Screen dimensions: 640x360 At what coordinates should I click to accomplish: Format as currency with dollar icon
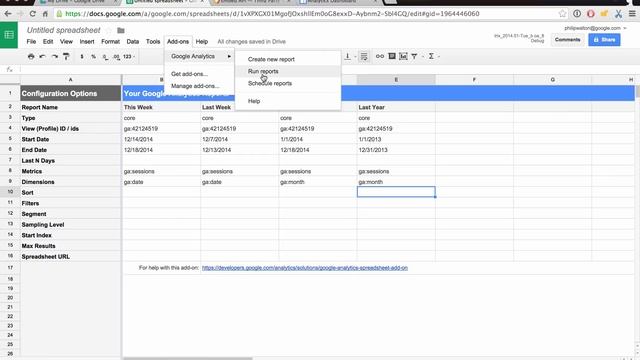click(x=82, y=56)
